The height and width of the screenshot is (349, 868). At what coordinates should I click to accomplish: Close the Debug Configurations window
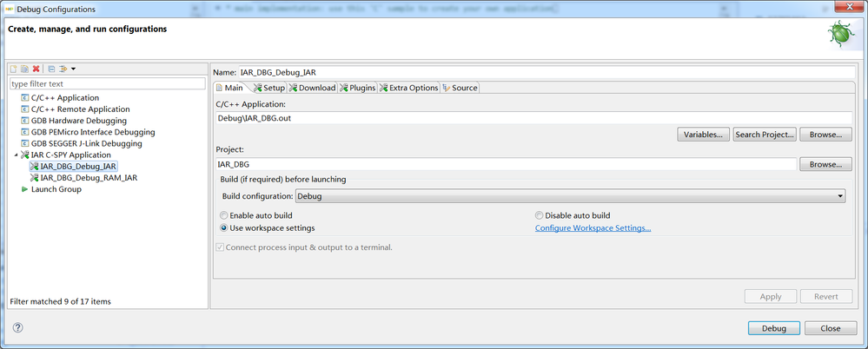tap(849, 7)
